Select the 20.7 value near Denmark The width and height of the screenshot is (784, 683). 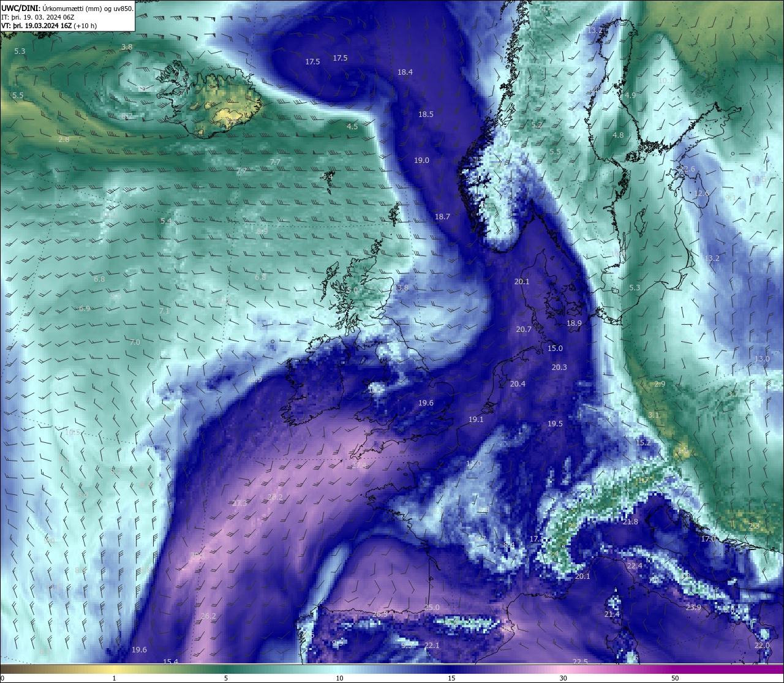tap(524, 329)
